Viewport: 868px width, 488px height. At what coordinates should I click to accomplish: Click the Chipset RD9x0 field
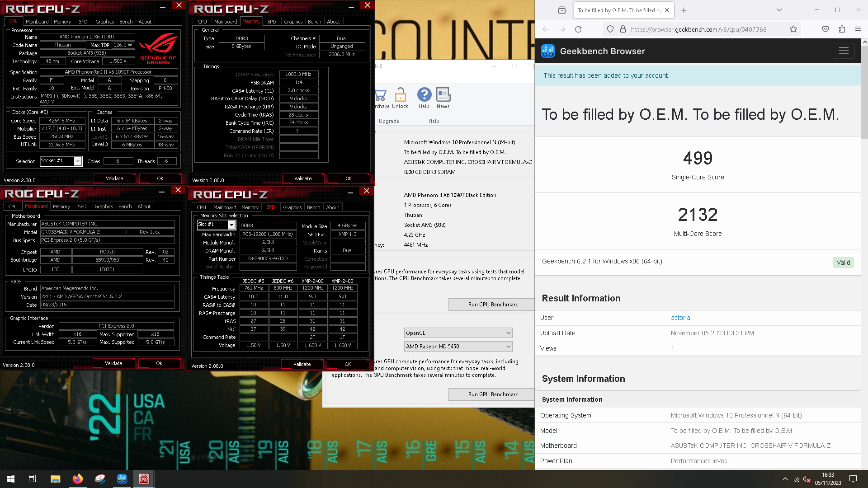click(108, 252)
